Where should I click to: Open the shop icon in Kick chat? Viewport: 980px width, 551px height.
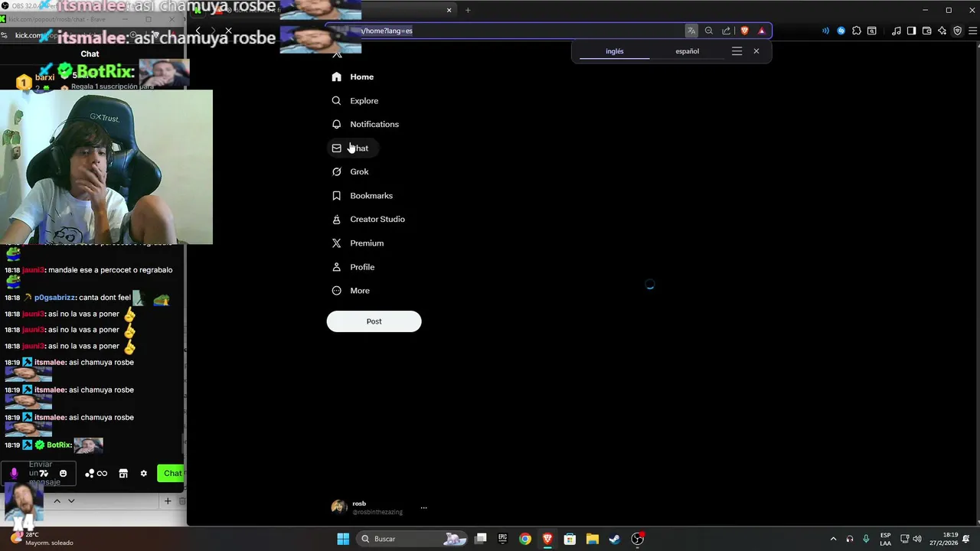[123, 473]
